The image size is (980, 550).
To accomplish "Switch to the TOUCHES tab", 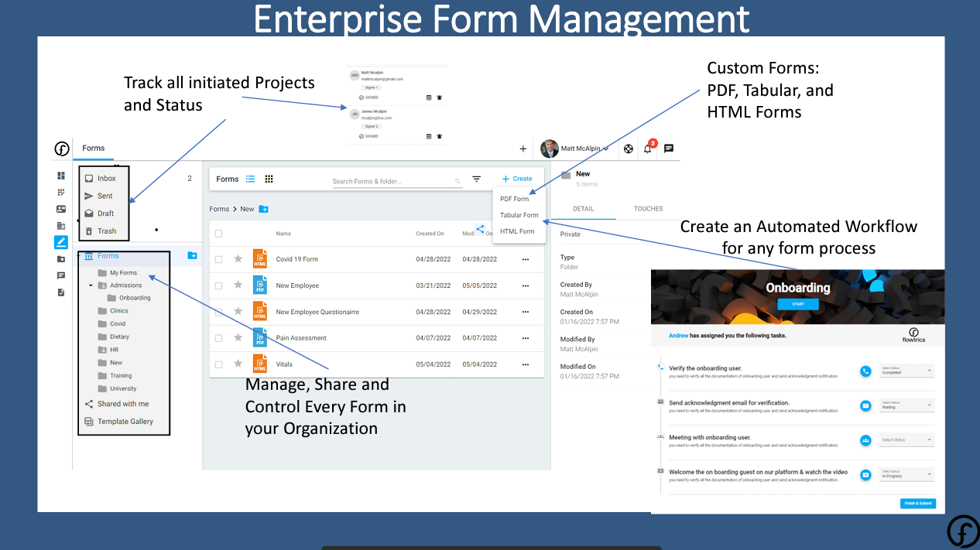I will [x=648, y=209].
